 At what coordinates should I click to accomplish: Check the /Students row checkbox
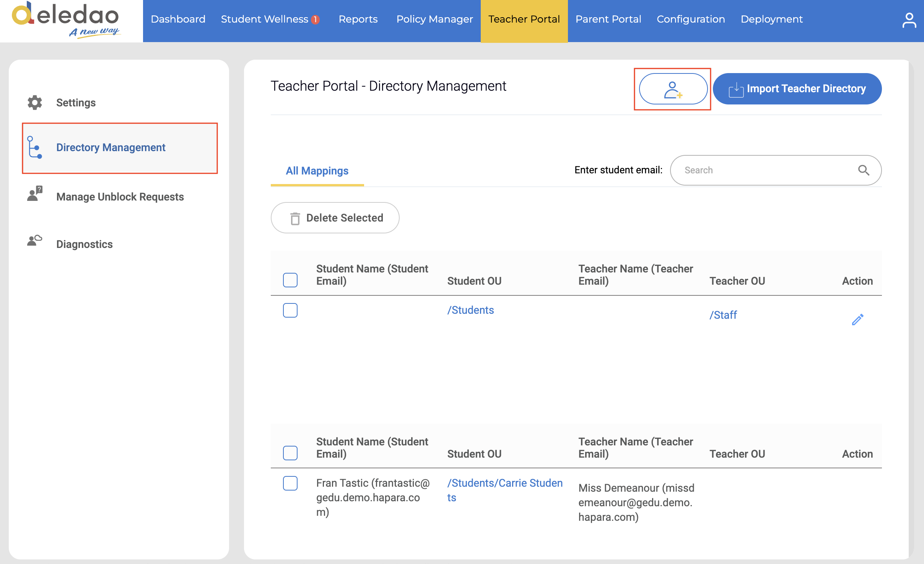pos(290,310)
